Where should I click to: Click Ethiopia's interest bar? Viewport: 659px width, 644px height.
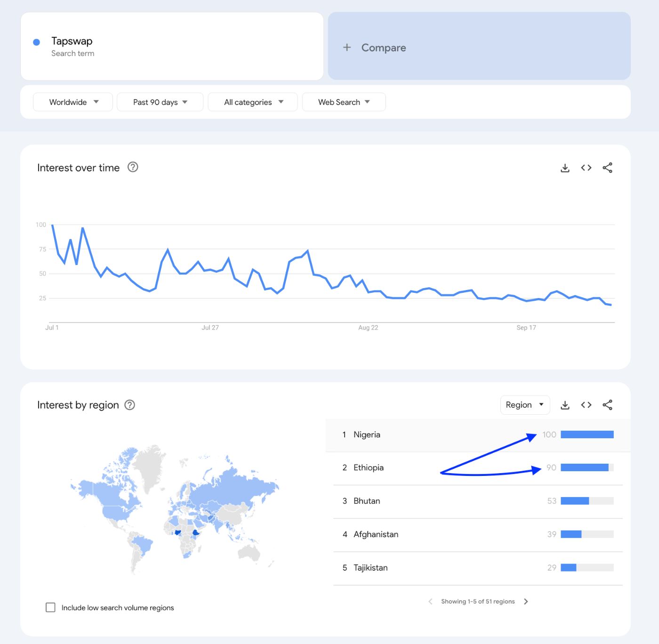[x=587, y=467]
